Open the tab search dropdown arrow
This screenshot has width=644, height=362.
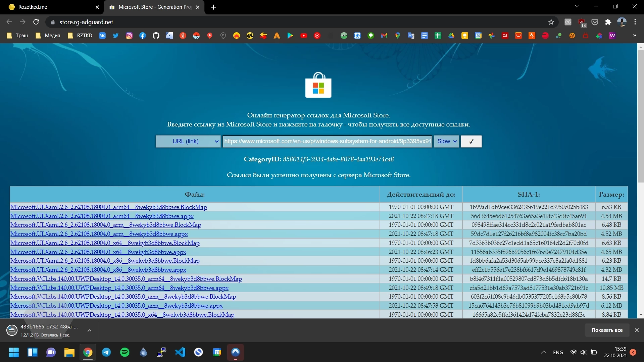(x=577, y=6)
